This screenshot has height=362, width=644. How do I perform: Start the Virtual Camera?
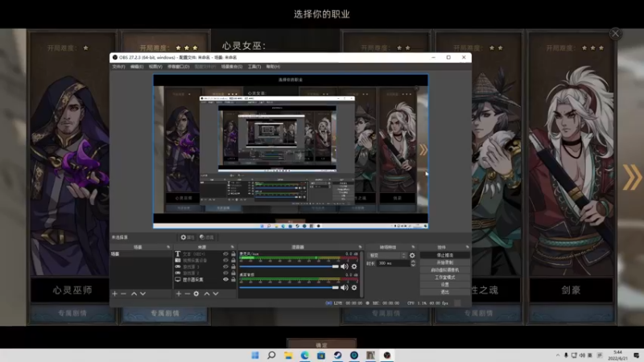point(445,270)
